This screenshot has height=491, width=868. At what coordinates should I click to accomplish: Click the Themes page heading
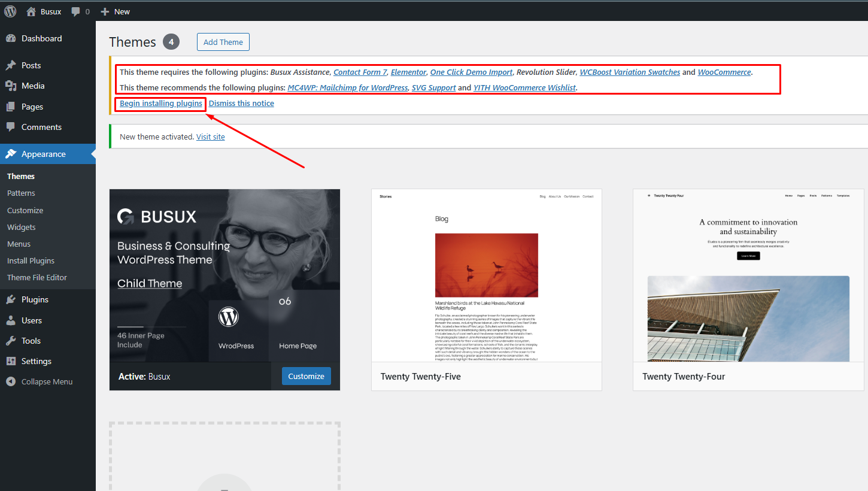point(132,42)
